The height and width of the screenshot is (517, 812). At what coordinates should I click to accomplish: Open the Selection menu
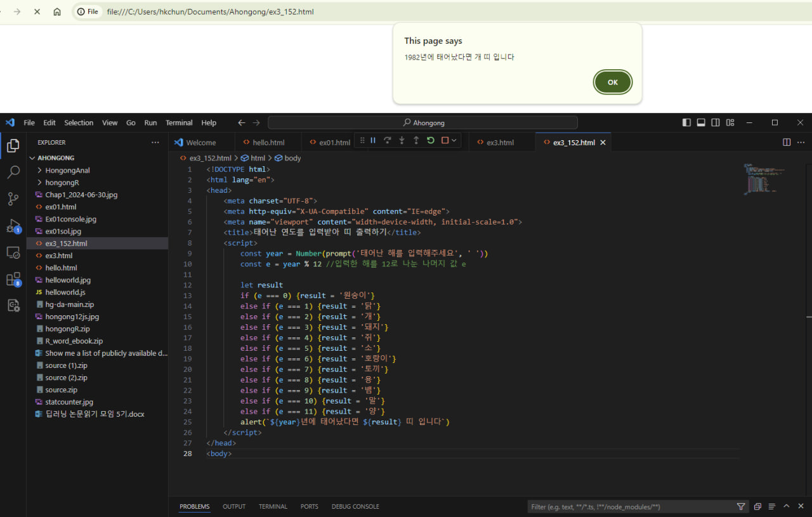[x=79, y=122]
